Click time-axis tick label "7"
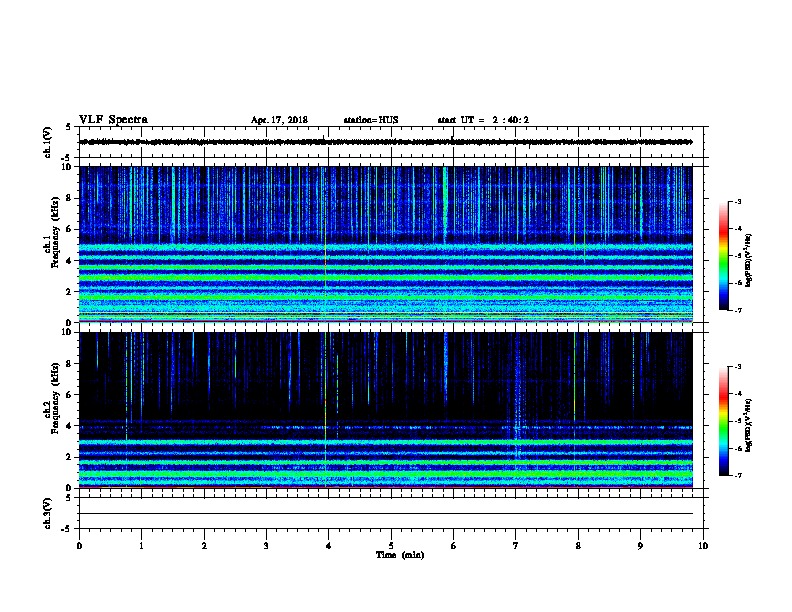Screen dimensions: 792x612 point(516,545)
